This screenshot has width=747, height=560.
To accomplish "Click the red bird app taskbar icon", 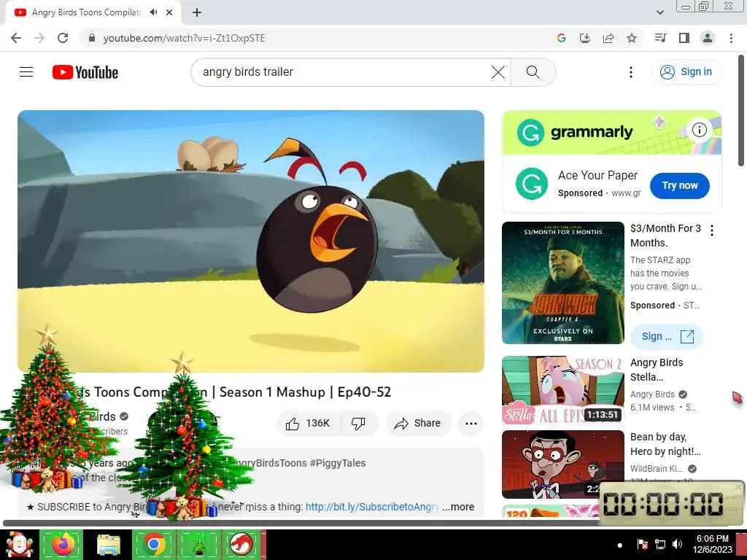I will [241, 544].
